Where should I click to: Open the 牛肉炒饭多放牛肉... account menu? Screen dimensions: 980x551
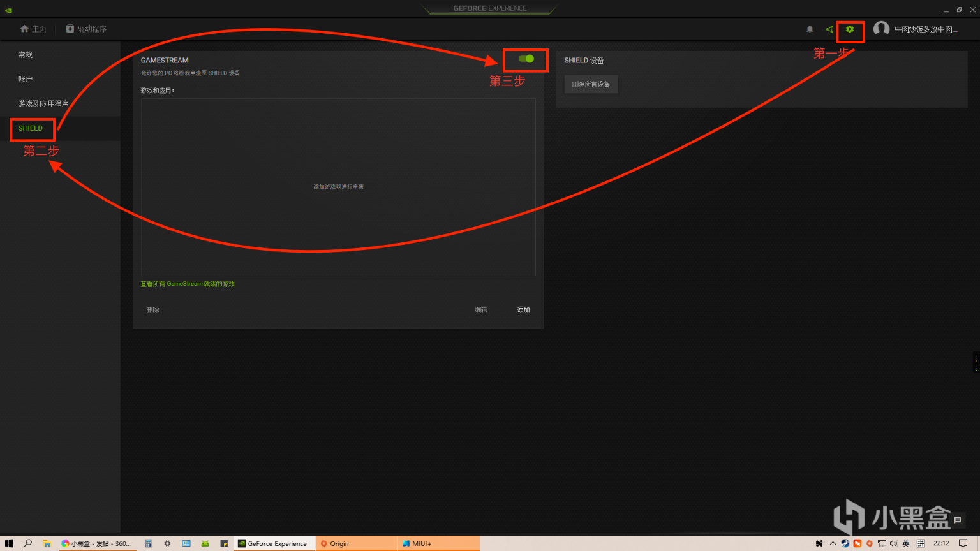click(926, 29)
